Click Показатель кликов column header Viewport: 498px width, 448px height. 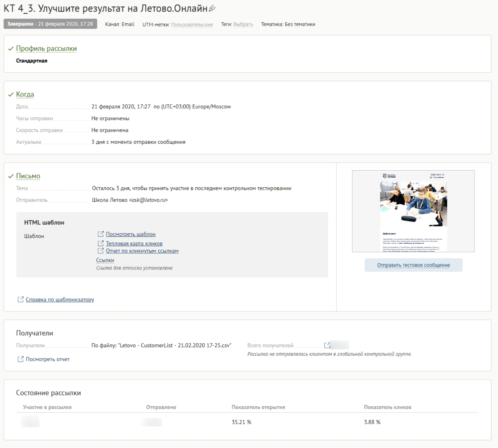(x=387, y=407)
